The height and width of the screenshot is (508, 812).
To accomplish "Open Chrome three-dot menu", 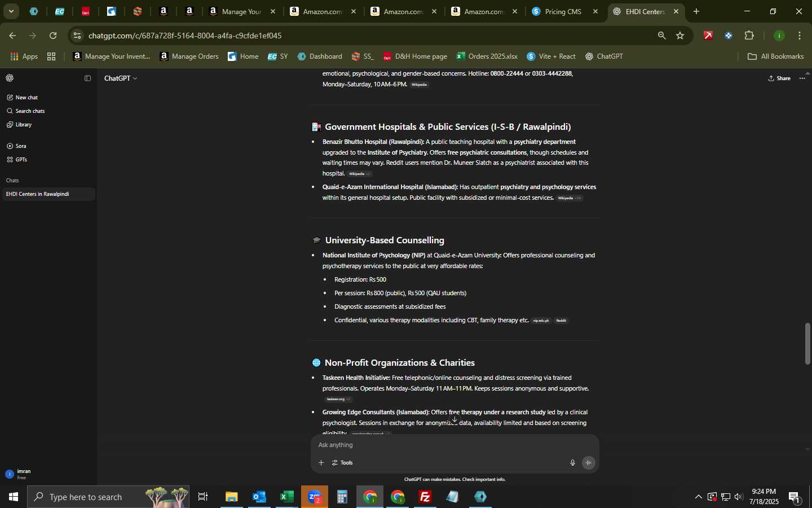I will 800,36.
